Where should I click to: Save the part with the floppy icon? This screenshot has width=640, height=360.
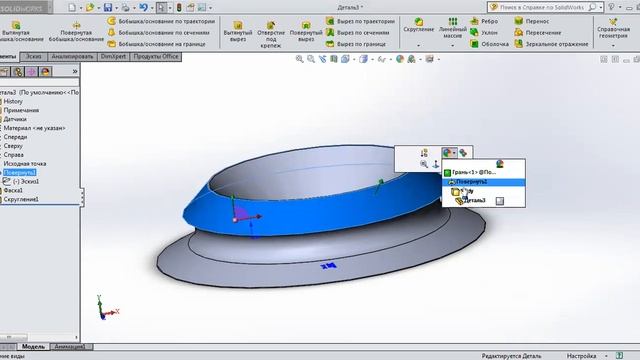pos(107,7)
